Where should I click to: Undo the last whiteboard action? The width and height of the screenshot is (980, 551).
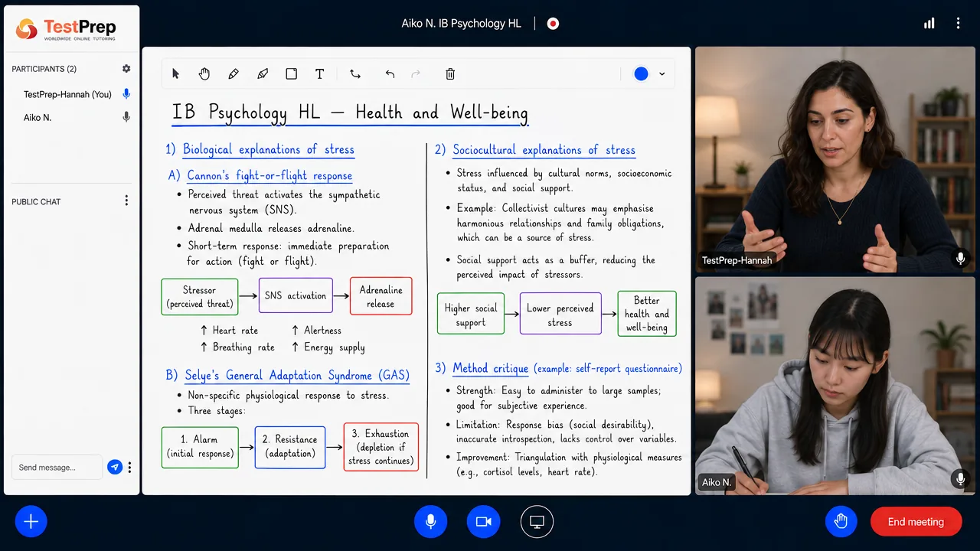click(x=390, y=74)
